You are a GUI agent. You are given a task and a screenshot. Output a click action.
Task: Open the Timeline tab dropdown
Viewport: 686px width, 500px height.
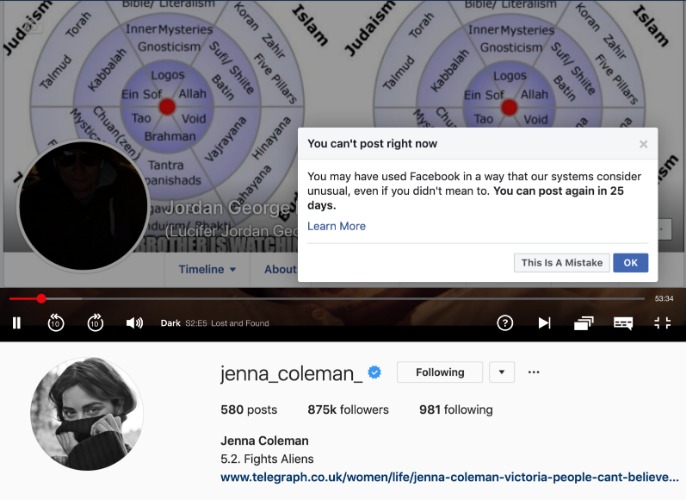pyautogui.click(x=207, y=269)
